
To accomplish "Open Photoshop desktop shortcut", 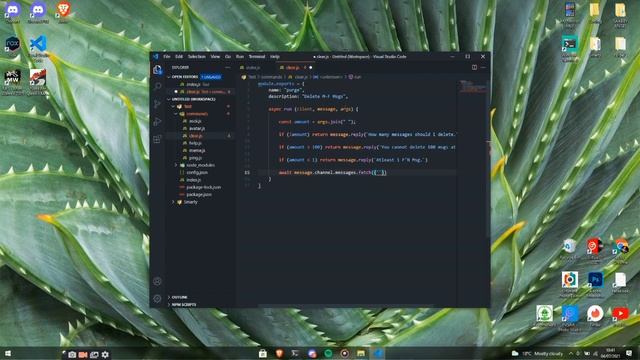I will 595,283.
